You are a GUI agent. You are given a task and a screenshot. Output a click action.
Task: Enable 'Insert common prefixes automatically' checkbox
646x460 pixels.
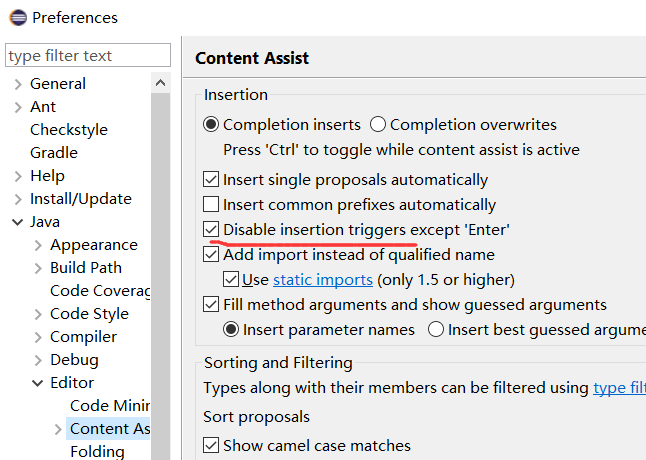(211, 205)
